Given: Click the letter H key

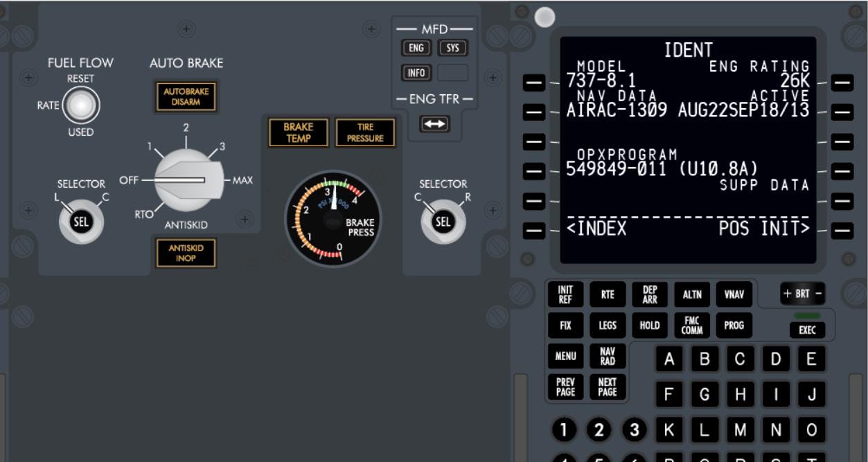Looking at the screenshot, I should [740, 395].
